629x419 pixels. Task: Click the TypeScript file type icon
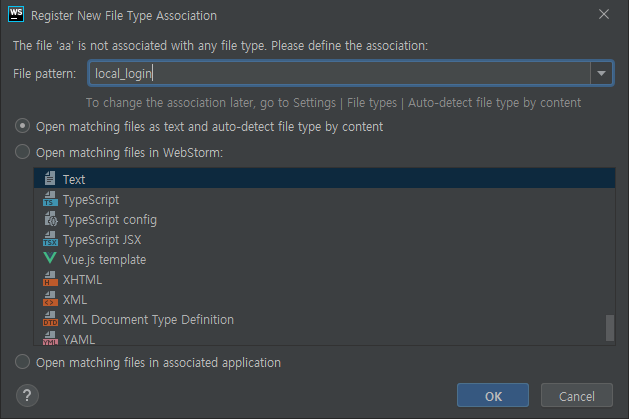(x=50, y=198)
